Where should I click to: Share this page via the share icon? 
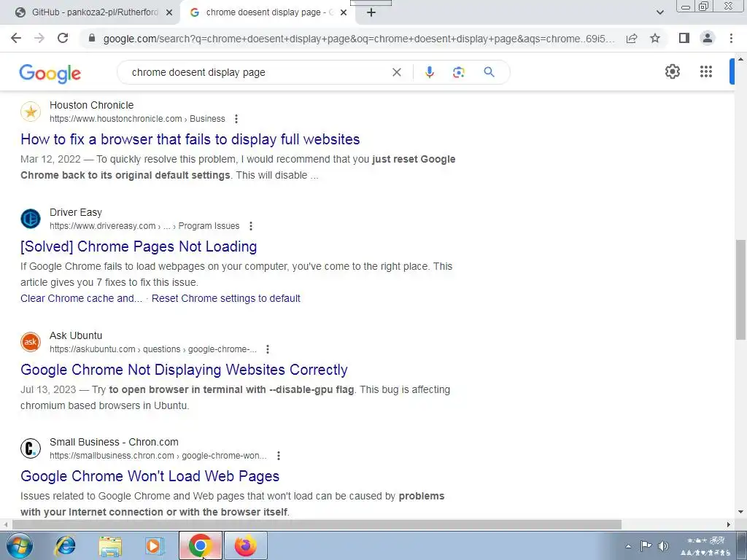pos(632,38)
